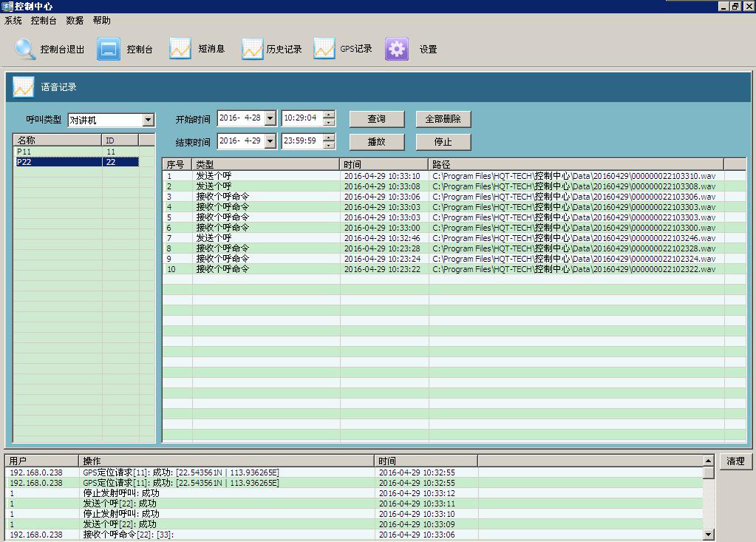The image size is (756, 542).
Task: Click the 短消息 toolbar label
Action: tap(211, 49)
